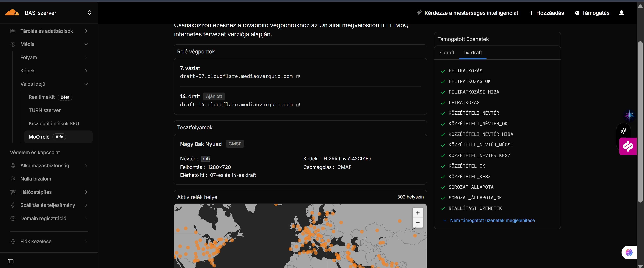Open TURN szerver in sidebar
The height and width of the screenshot is (268, 644).
(x=44, y=110)
